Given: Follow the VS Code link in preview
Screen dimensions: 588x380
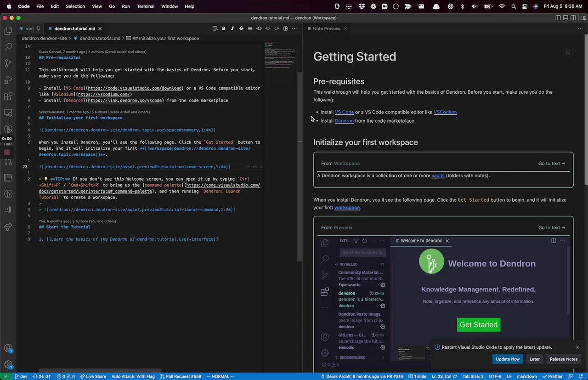Looking at the screenshot, I should [344, 112].
